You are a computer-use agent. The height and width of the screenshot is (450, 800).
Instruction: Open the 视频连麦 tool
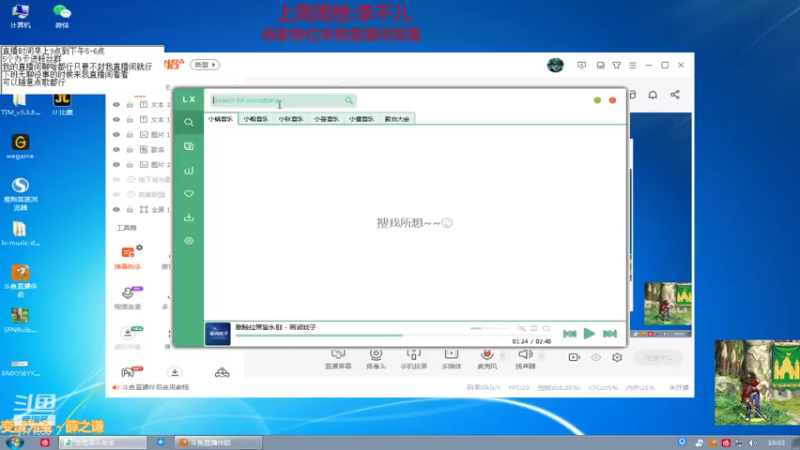coord(128,298)
